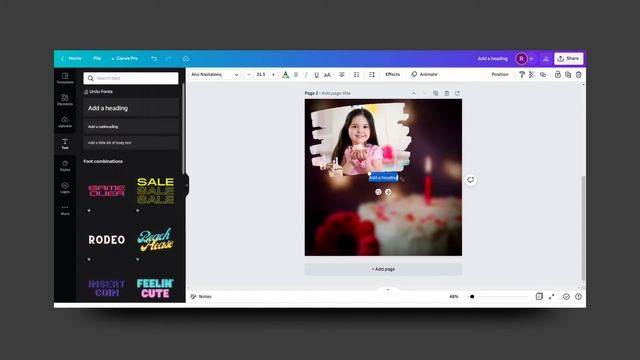Image resolution: width=640 pixels, height=360 pixels.
Task: Click the user avatar R
Action: [x=521, y=59]
